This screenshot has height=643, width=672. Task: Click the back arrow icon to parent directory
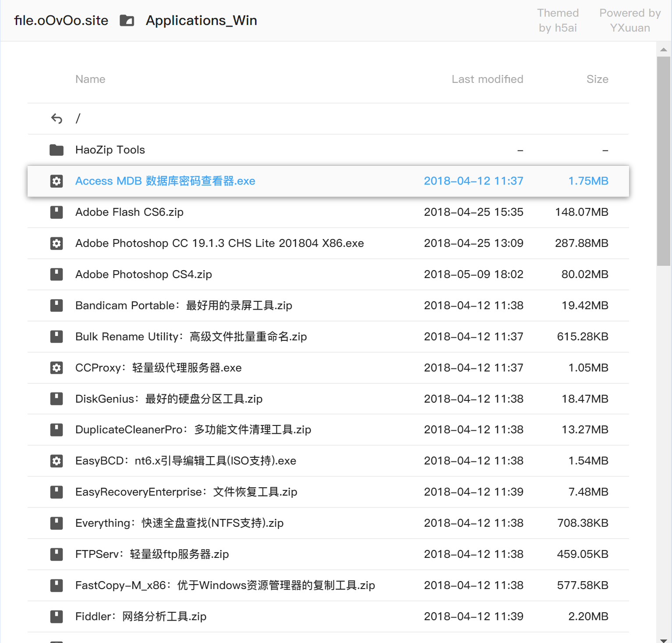click(x=57, y=118)
